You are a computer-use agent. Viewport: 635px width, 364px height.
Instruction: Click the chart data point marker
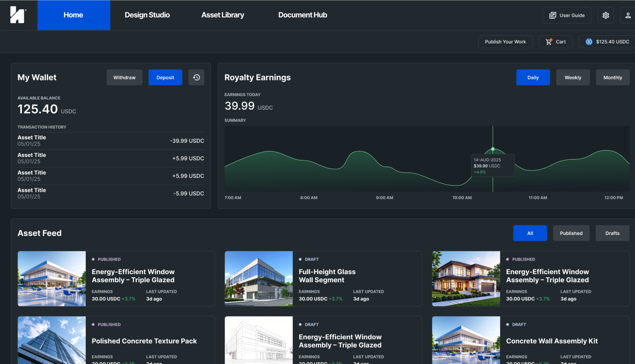click(x=493, y=149)
